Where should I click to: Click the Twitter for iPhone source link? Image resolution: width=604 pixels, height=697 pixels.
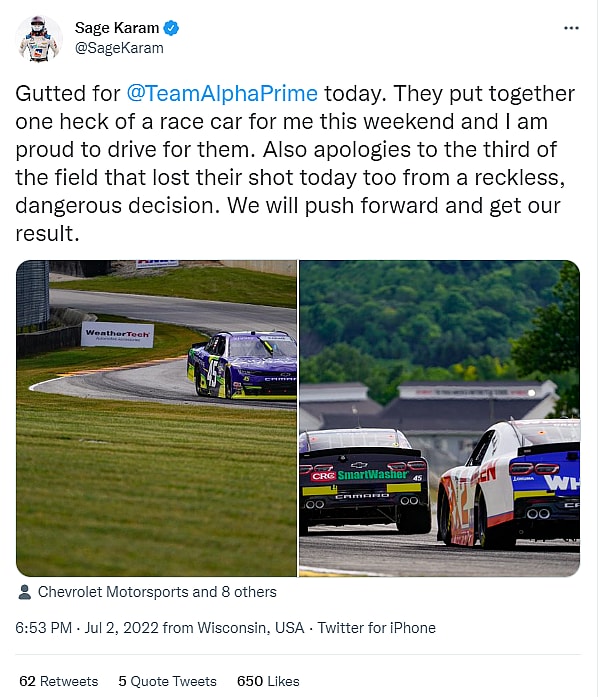[x=376, y=628]
